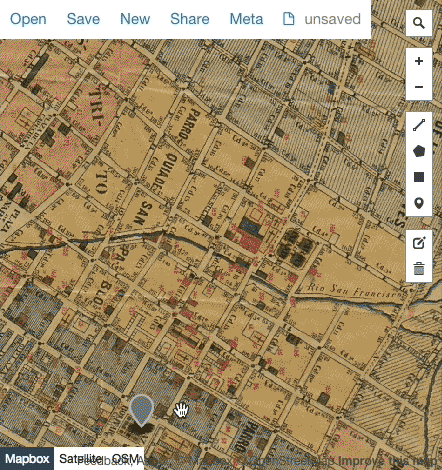Viewport: 442px width, 470px height.
Task: Select the draw line tool
Action: [419, 125]
